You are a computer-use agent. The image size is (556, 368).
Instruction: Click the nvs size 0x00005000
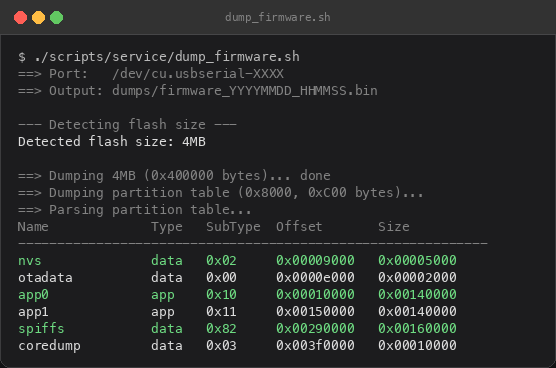(417, 261)
